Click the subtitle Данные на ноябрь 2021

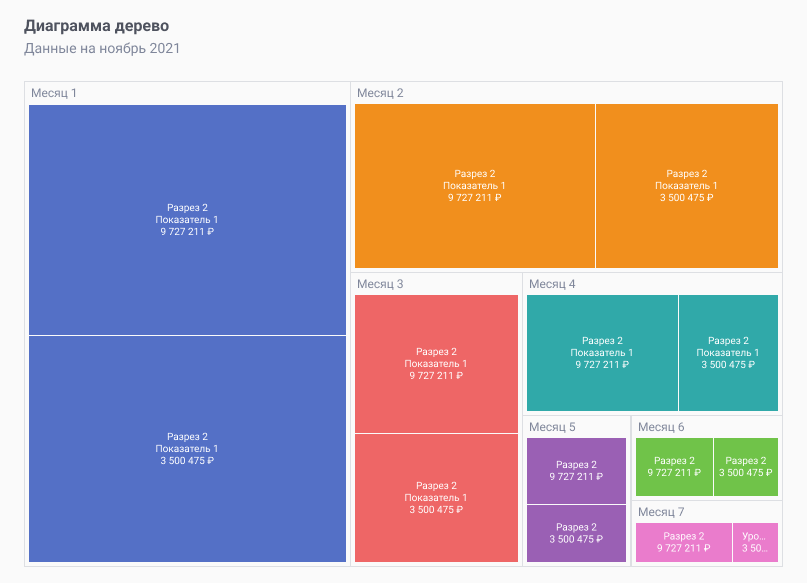coord(100,49)
